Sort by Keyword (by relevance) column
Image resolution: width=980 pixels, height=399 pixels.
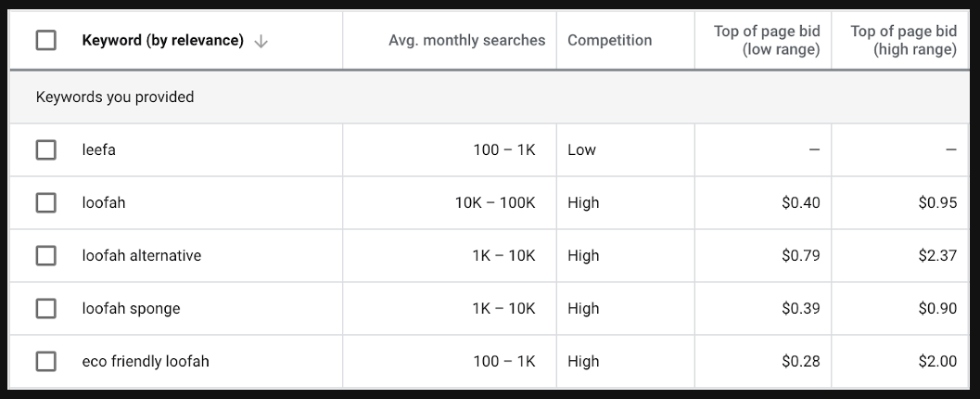(x=162, y=41)
